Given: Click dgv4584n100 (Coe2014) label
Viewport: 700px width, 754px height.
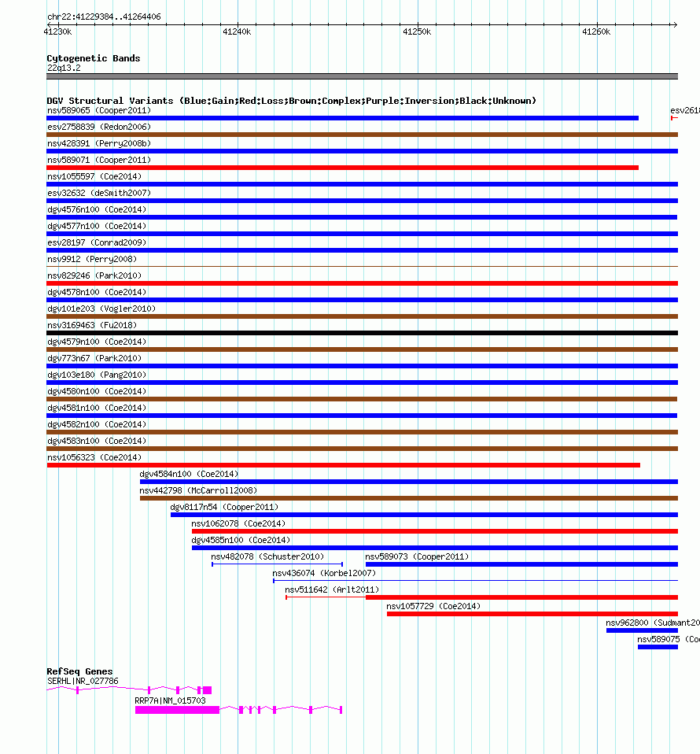Looking at the screenshot, I should point(189,474).
